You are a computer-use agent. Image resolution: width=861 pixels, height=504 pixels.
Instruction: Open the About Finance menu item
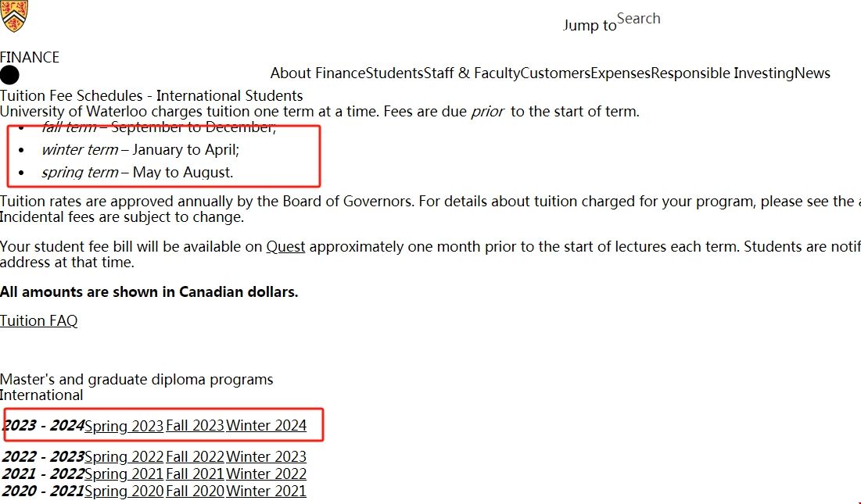coord(317,73)
